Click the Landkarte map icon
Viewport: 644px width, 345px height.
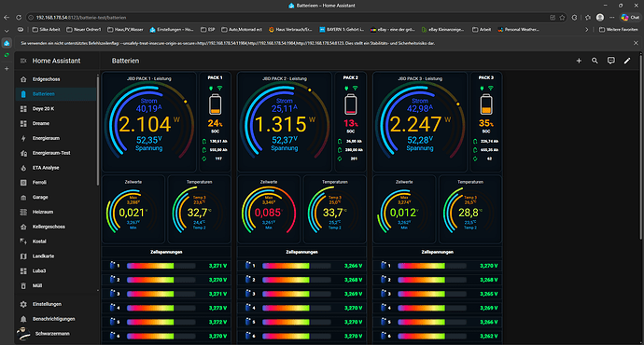click(x=23, y=256)
